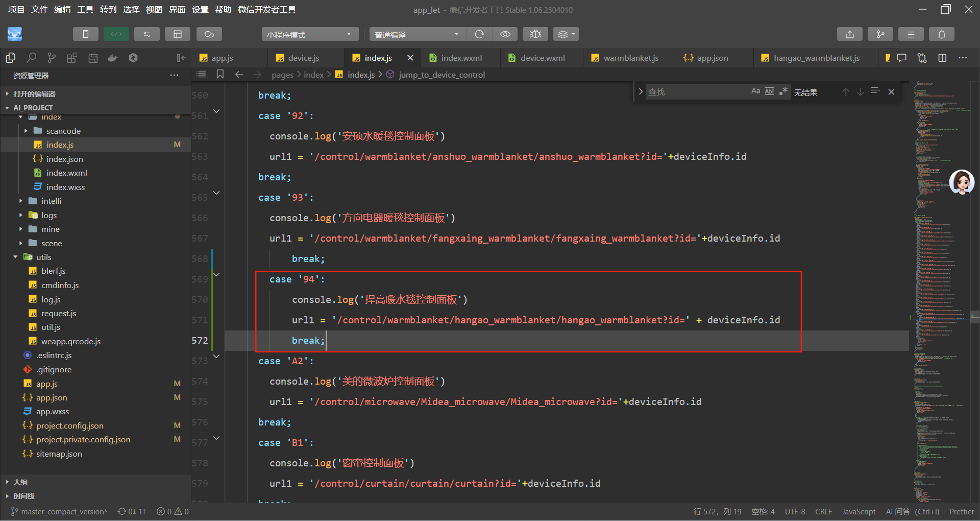980x521 pixels.
Task: Open the search sidebar icon
Action: click(32, 58)
